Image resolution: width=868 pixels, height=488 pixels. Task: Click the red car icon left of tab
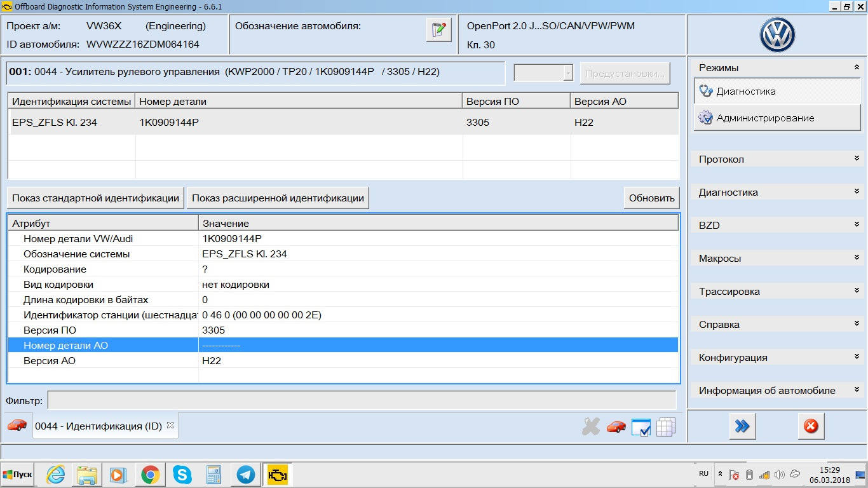[x=18, y=425]
